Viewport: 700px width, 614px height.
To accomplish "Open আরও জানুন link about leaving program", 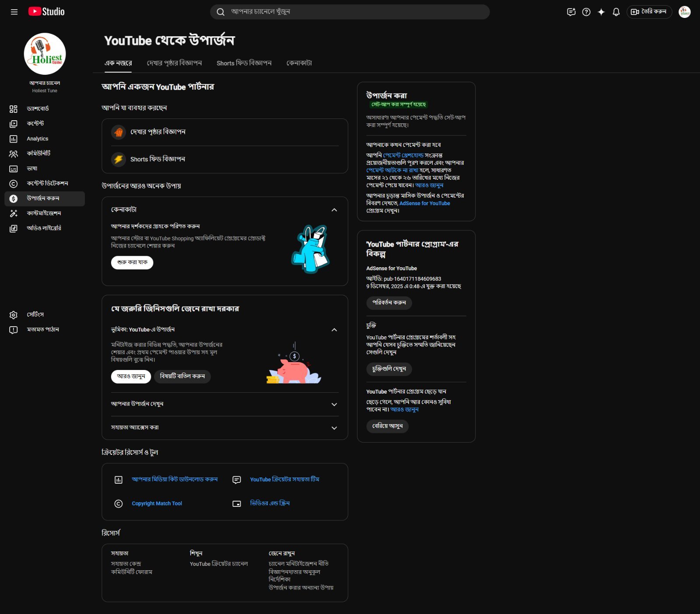I will coord(404,410).
